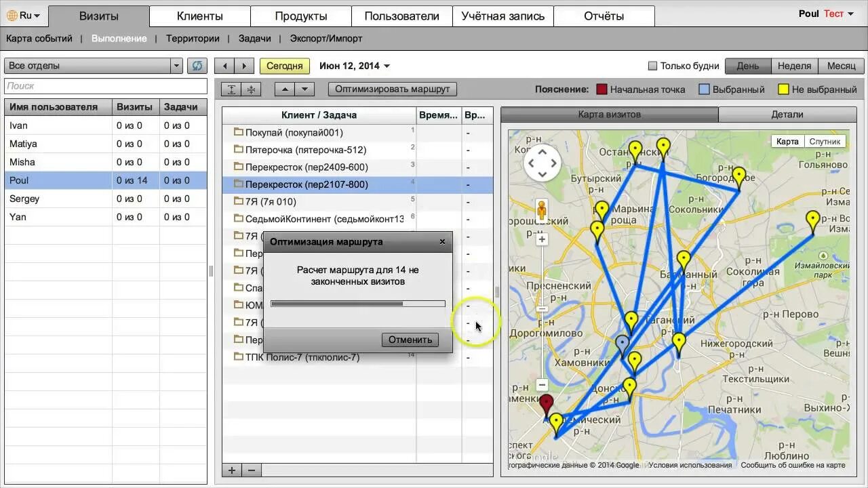Switch to the Детали tab

tap(787, 115)
